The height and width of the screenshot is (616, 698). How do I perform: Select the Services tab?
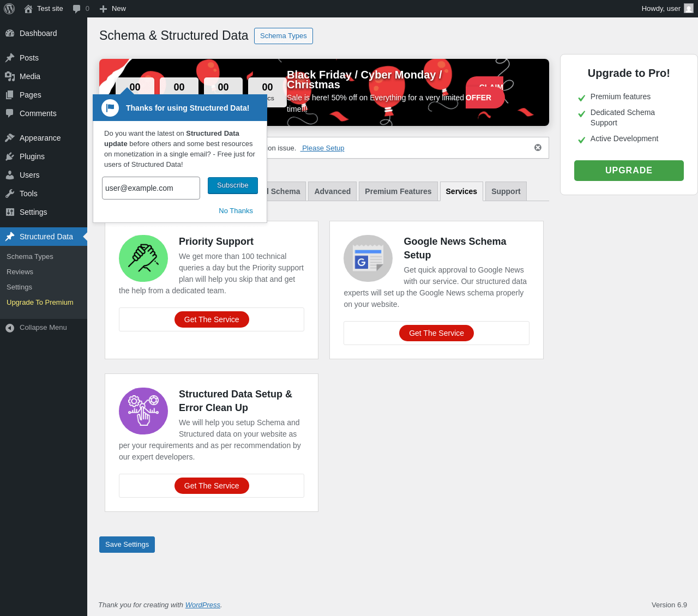pos(461,191)
